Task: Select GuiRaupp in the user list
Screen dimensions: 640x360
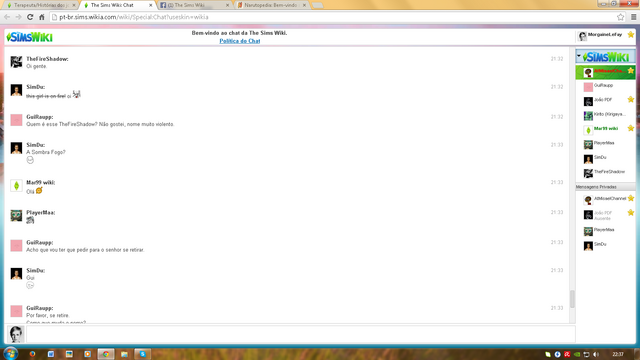Action: [x=606, y=86]
